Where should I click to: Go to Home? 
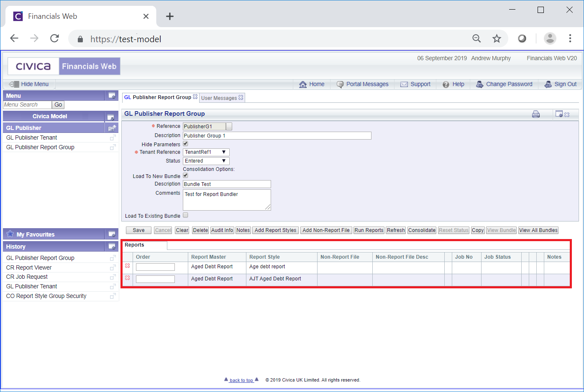[x=312, y=84]
